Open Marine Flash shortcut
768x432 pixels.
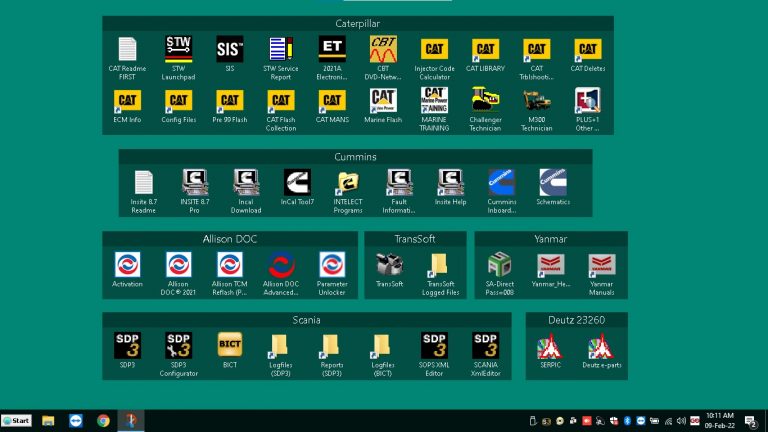coord(383,100)
